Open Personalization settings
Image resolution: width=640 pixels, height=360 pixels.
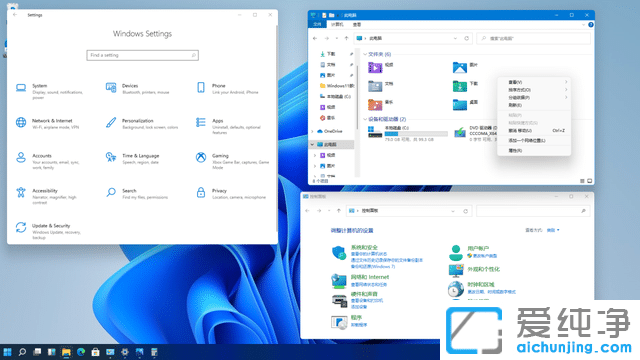pyautogui.click(x=142, y=124)
